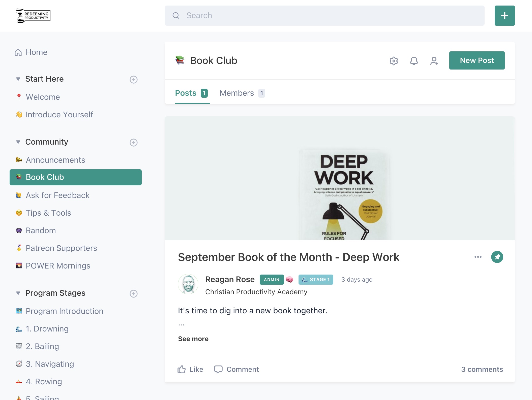The width and height of the screenshot is (532, 400).
Task: Click the 3 days ago timestamp
Action: [357, 280]
